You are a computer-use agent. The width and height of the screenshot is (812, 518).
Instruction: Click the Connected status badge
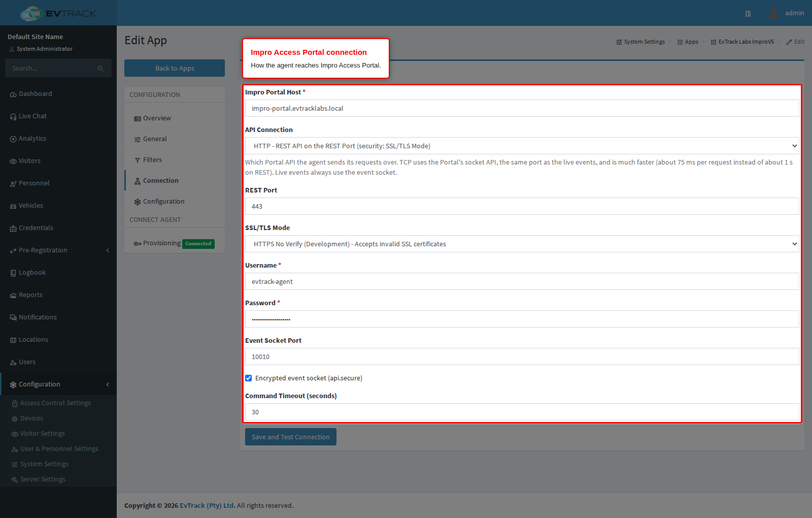point(198,244)
